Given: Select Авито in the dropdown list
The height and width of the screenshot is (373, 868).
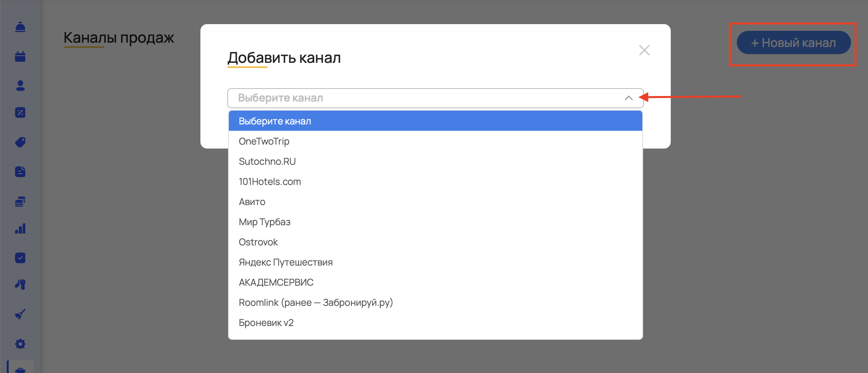Looking at the screenshot, I should tap(253, 202).
